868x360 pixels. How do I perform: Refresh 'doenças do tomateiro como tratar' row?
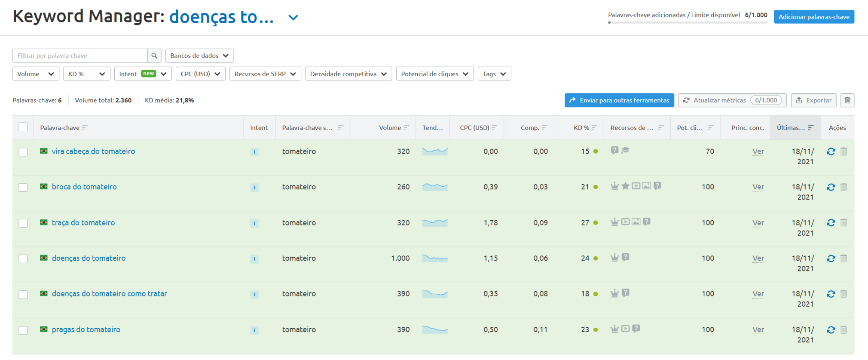831,294
